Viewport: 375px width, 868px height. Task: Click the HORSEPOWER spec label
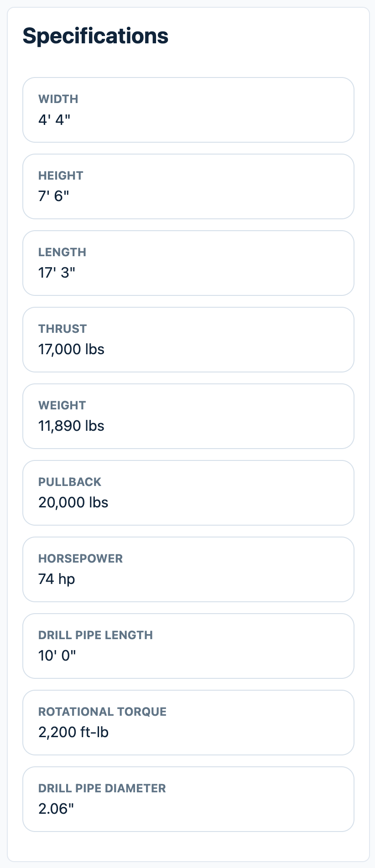click(x=80, y=558)
